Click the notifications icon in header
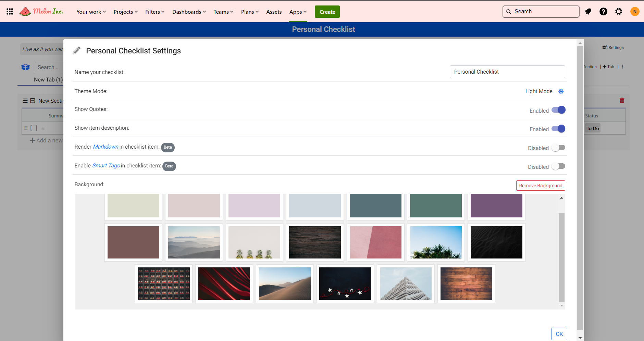 pos(588,12)
